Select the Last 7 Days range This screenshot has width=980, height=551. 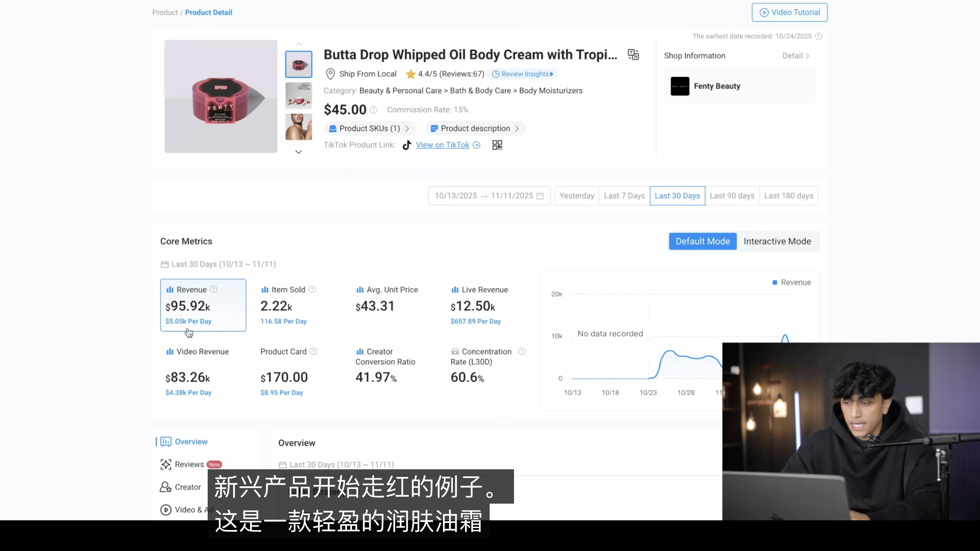point(624,196)
